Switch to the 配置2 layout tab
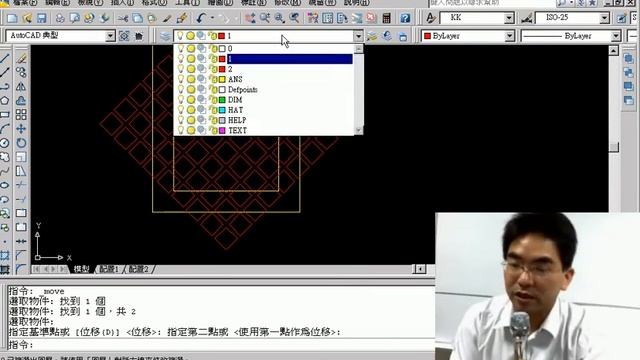Image resolution: width=640 pixels, height=360 pixels. click(138, 269)
